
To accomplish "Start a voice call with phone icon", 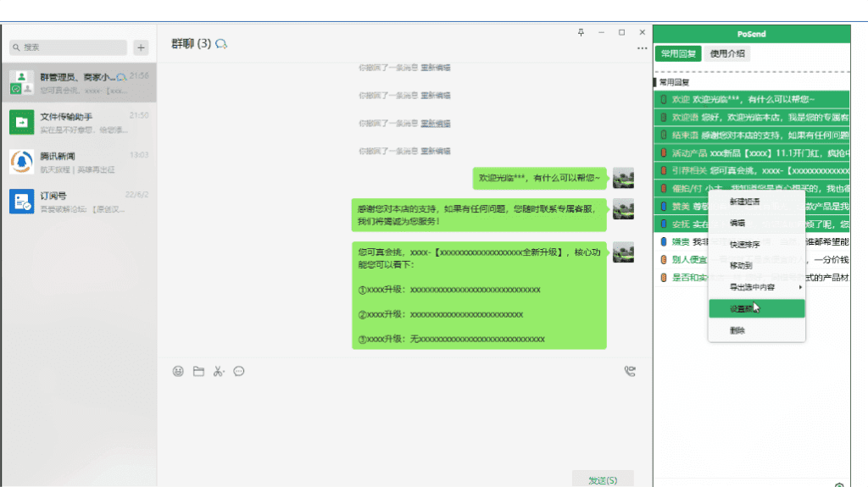I will 629,371.
